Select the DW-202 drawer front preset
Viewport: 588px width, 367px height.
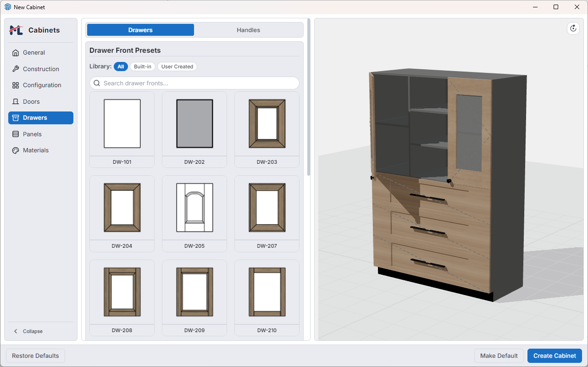click(x=194, y=129)
